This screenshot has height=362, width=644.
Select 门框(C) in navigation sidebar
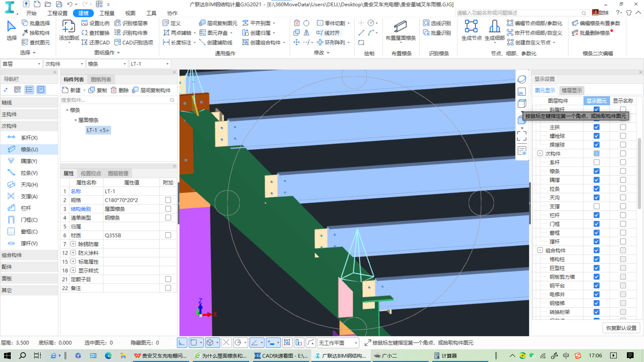tap(29, 220)
